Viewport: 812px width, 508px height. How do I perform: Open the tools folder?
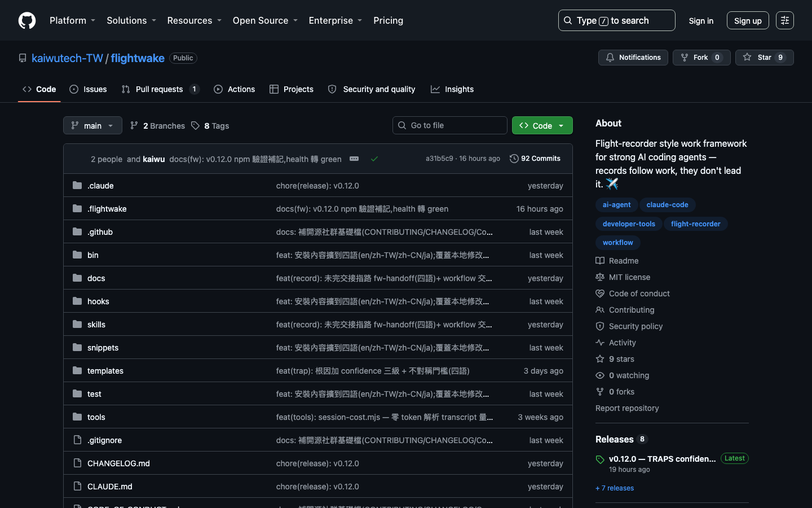(96, 417)
